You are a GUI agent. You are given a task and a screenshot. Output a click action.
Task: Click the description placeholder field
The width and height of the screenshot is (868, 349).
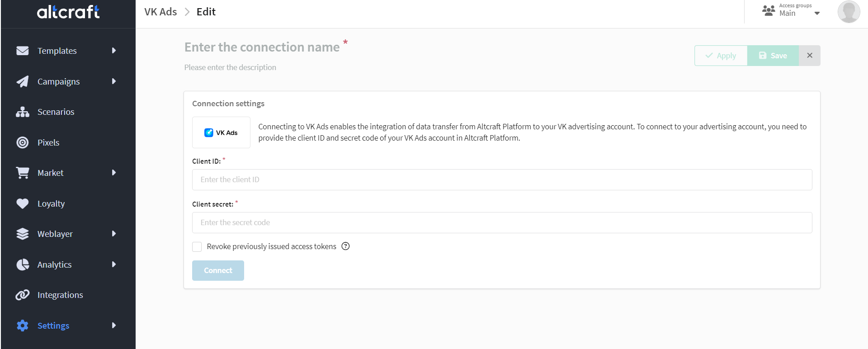point(230,67)
